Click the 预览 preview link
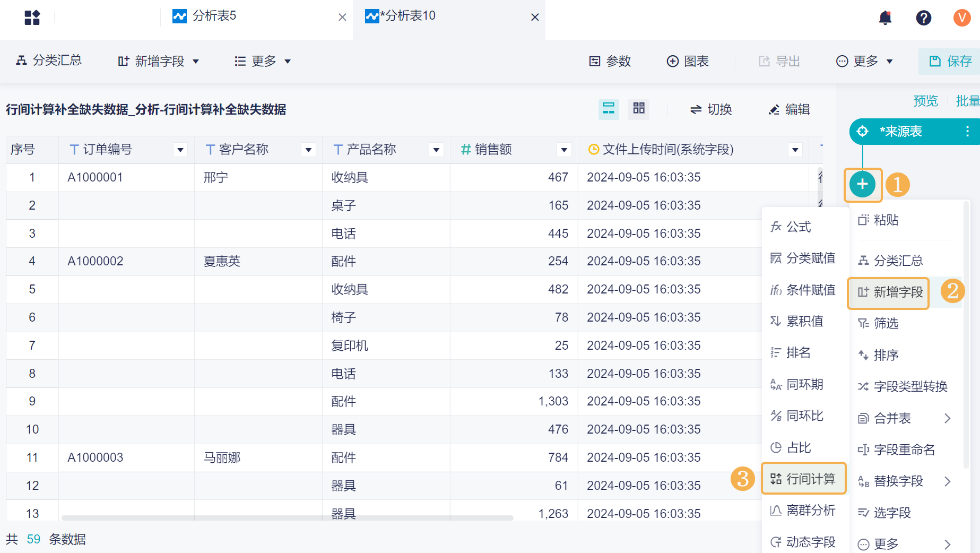The height and width of the screenshot is (553, 980). [925, 101]
